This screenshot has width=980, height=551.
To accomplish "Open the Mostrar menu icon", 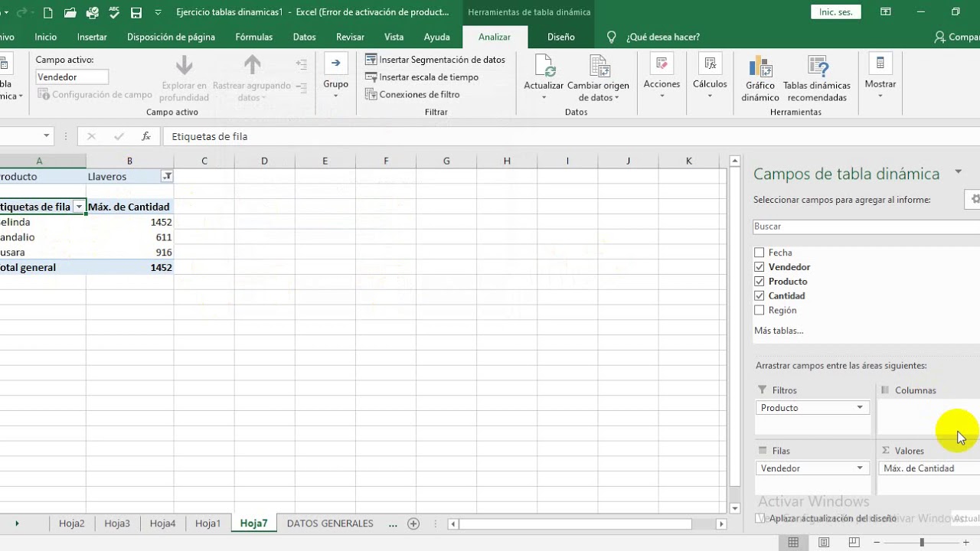I will coord(880,64).
